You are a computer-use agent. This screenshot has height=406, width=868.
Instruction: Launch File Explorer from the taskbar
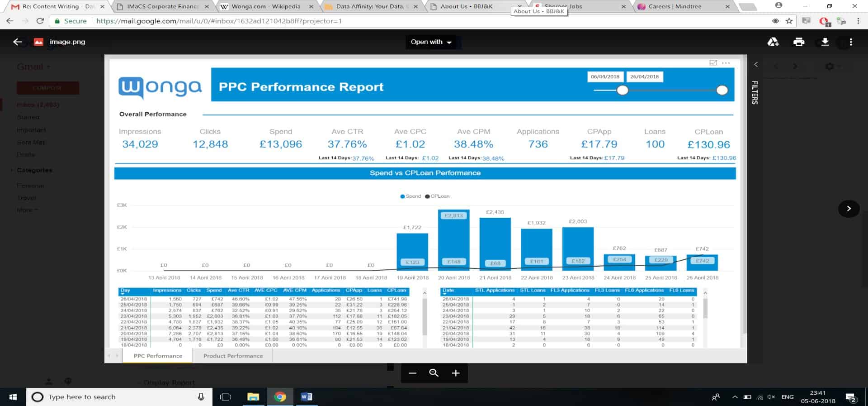point(253,397)
